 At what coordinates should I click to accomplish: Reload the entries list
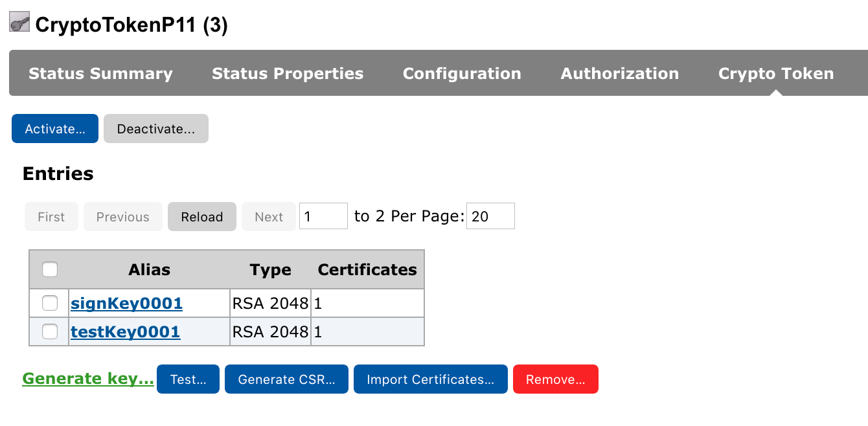(x=202, y=217)
